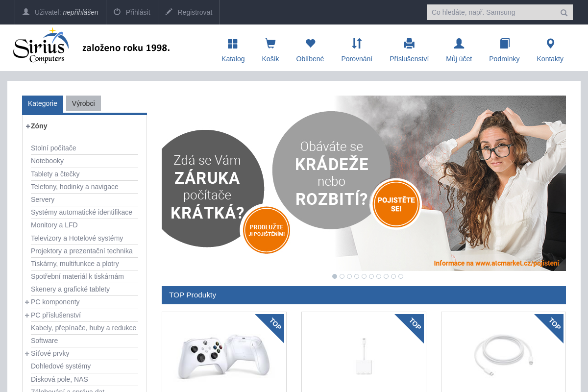Expand the Zóny category tree
The image size is (588, 392).
click(27, 126)
